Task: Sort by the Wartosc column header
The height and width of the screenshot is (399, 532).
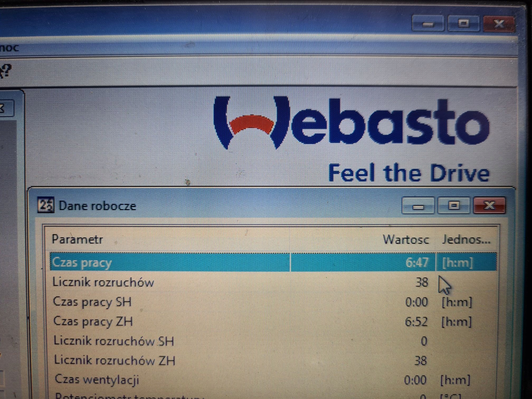Action: tap(406, 239)
